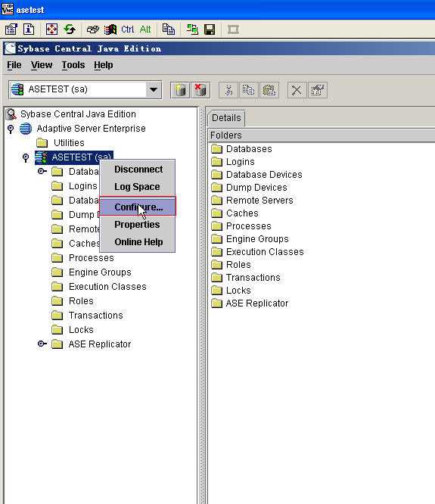Viewport: 435px width, 504px height.
Task: Select Sybase Central Java Edition tree root
Action: pos(78,114)
